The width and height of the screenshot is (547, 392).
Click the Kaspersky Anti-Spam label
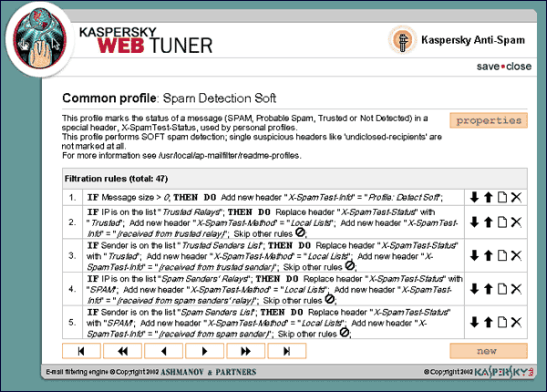[472, 40]
